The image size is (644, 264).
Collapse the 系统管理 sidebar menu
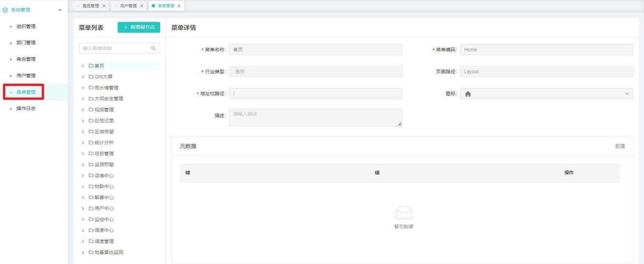pos(60,10)
